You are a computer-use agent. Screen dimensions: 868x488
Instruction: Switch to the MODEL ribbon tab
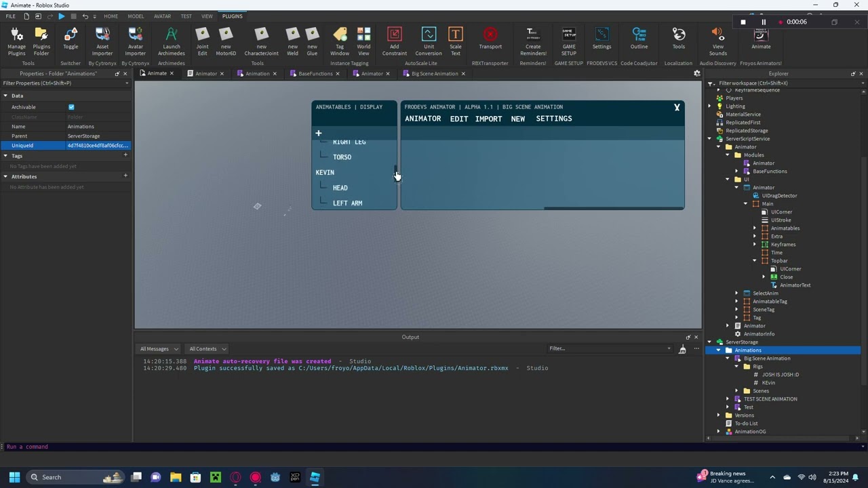136,16
